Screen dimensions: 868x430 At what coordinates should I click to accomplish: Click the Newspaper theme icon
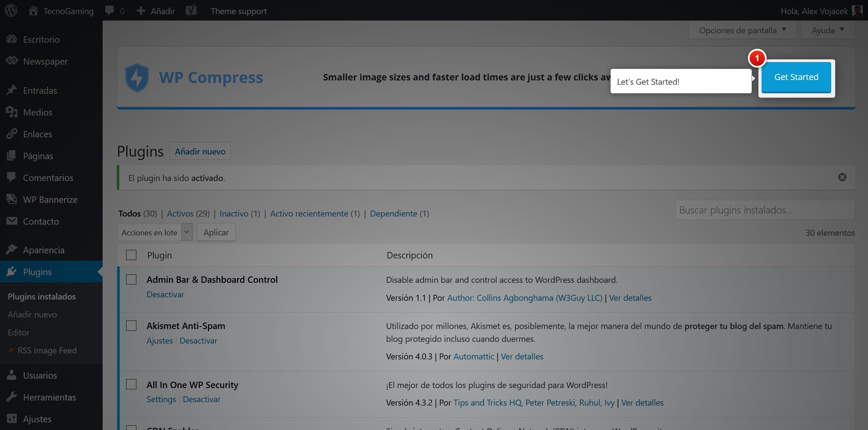(x=12, y=61)
